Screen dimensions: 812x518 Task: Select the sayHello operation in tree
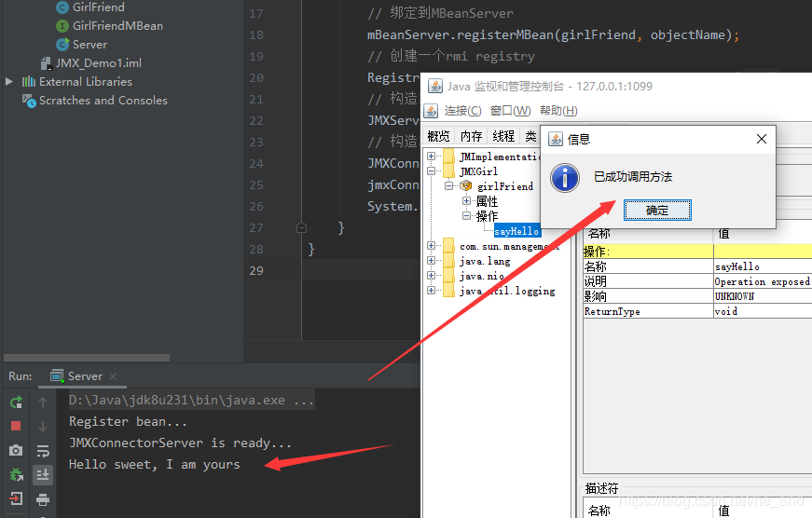tap(516, 231)
